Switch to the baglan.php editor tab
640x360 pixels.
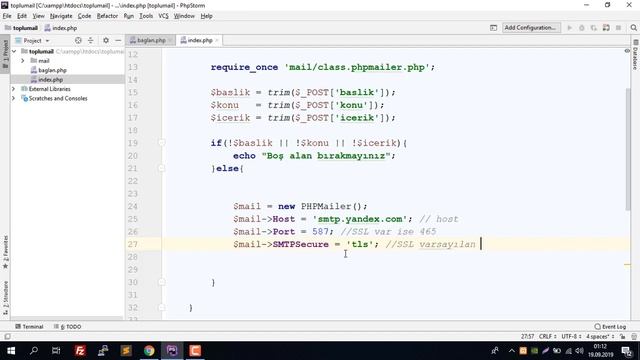click(151, 40)
